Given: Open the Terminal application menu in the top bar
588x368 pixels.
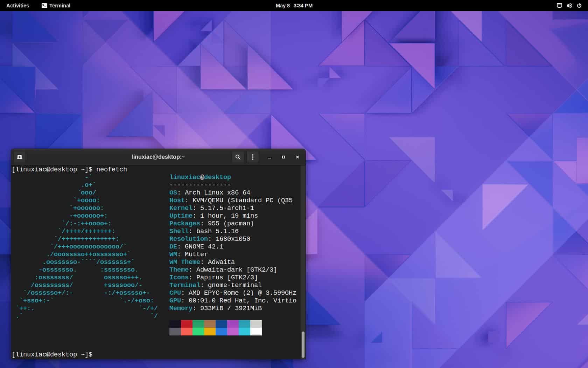Looking at the screenshot, I should click(59, 6).
